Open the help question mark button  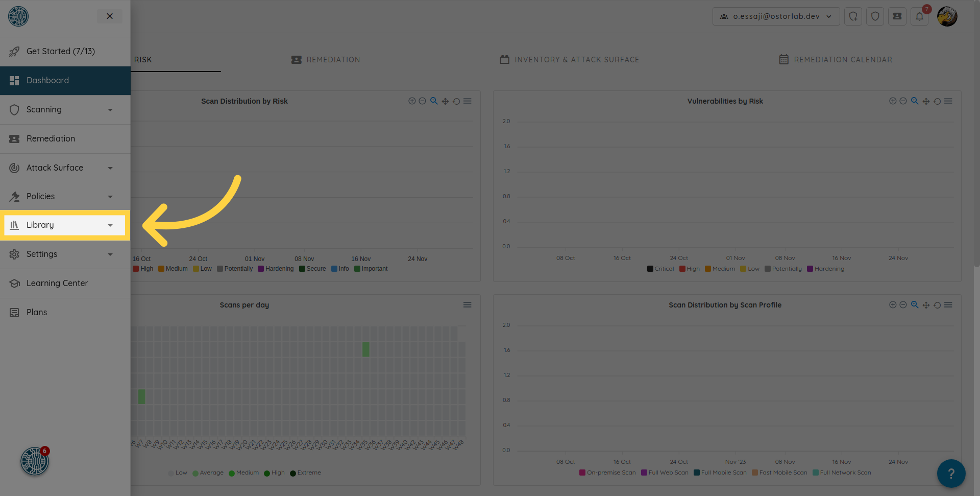point(951,474)
